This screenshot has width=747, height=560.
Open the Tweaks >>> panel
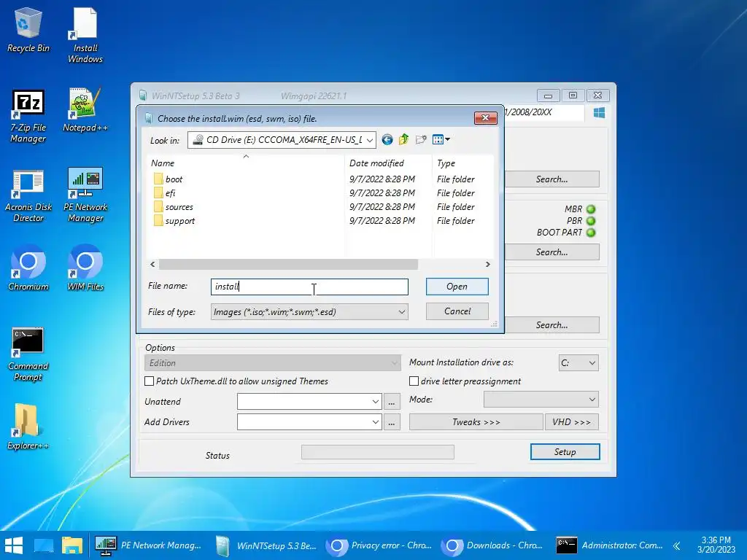tap(476, 422)
